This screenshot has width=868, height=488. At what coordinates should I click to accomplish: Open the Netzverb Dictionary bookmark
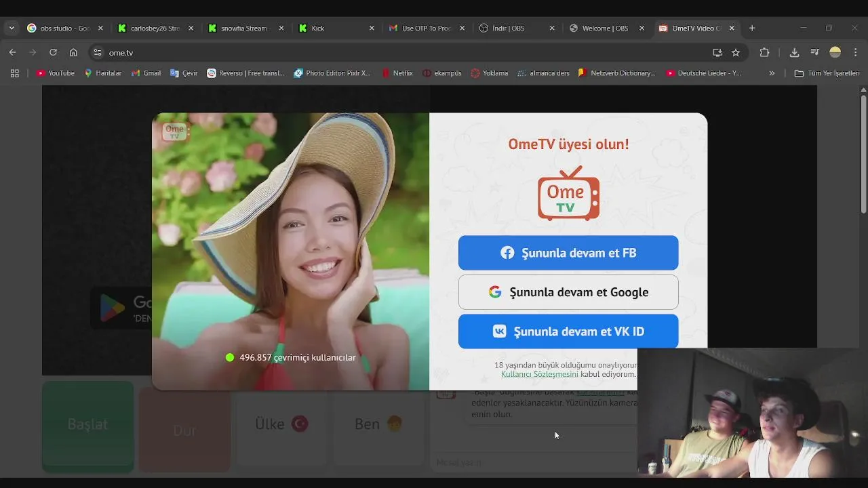pyautogui.click(x=616, y=73)
